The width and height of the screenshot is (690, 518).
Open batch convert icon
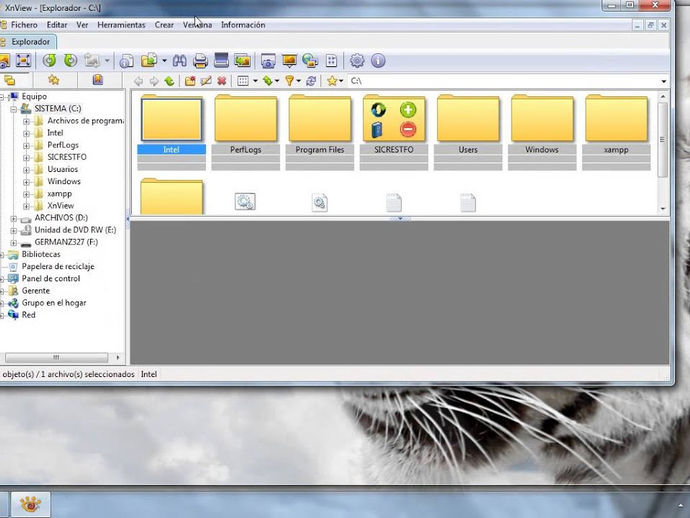(242, 61)
